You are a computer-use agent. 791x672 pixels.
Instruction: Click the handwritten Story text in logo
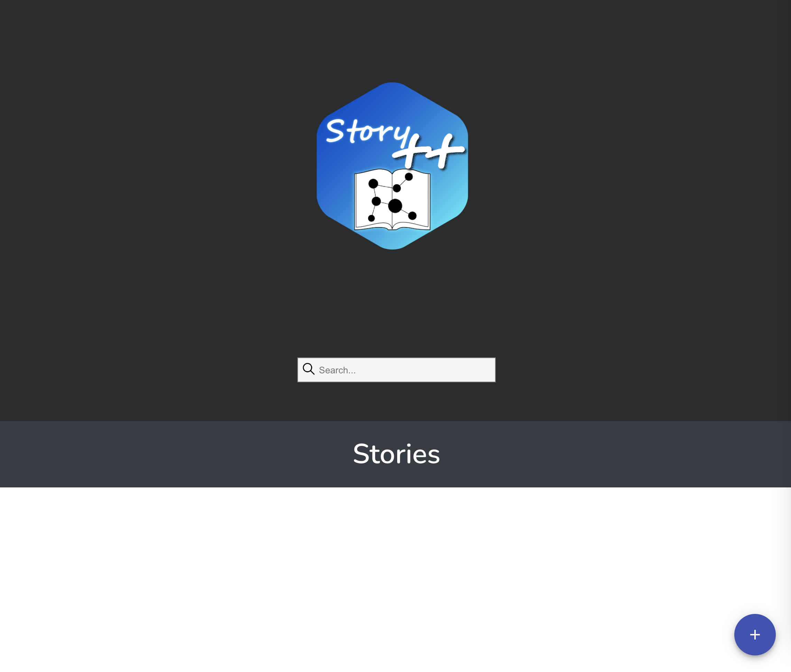point(368,132)
